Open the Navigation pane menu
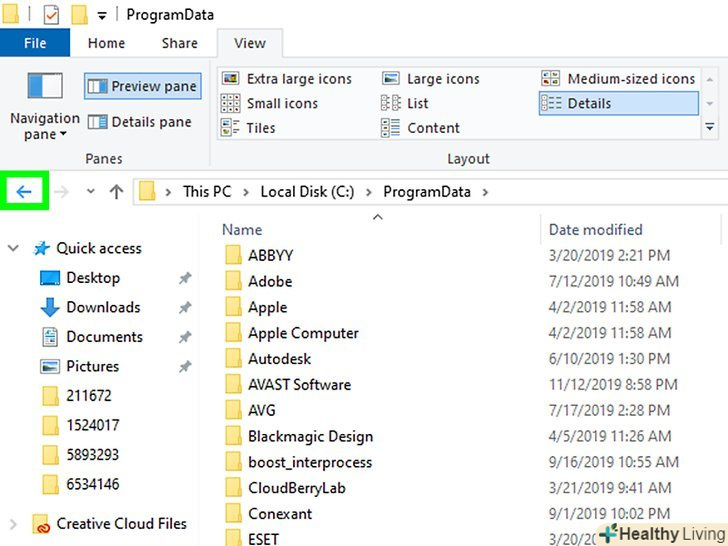Image resolution: width=728 pixels, height=546 pixels. [x=45, y=126]
